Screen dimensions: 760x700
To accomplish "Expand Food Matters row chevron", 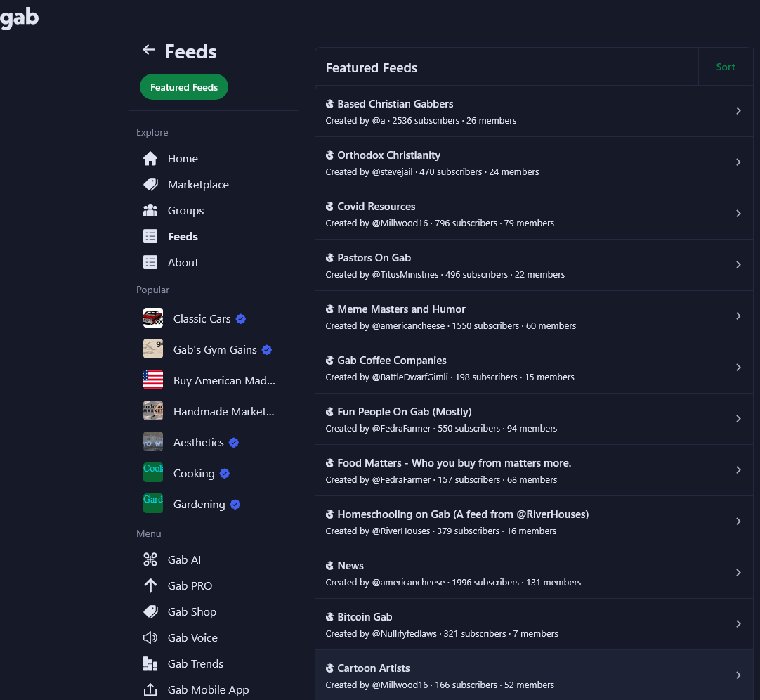I will 738,470.
